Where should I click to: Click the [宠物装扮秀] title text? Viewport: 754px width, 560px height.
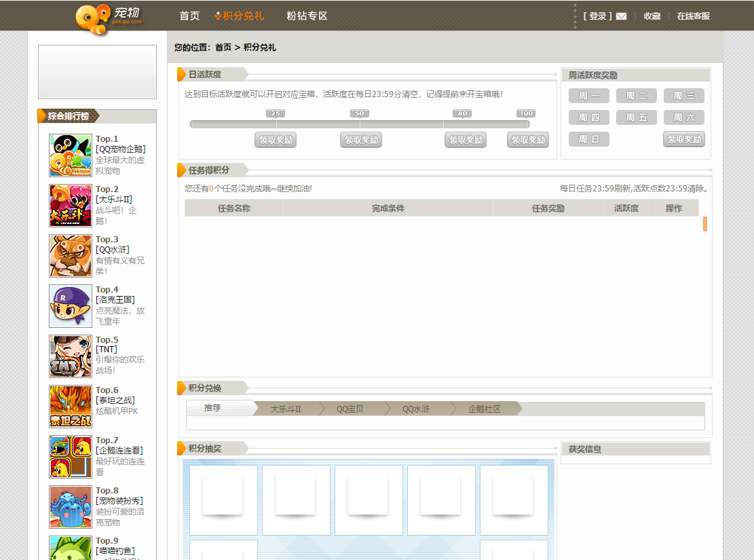(119, 501)
